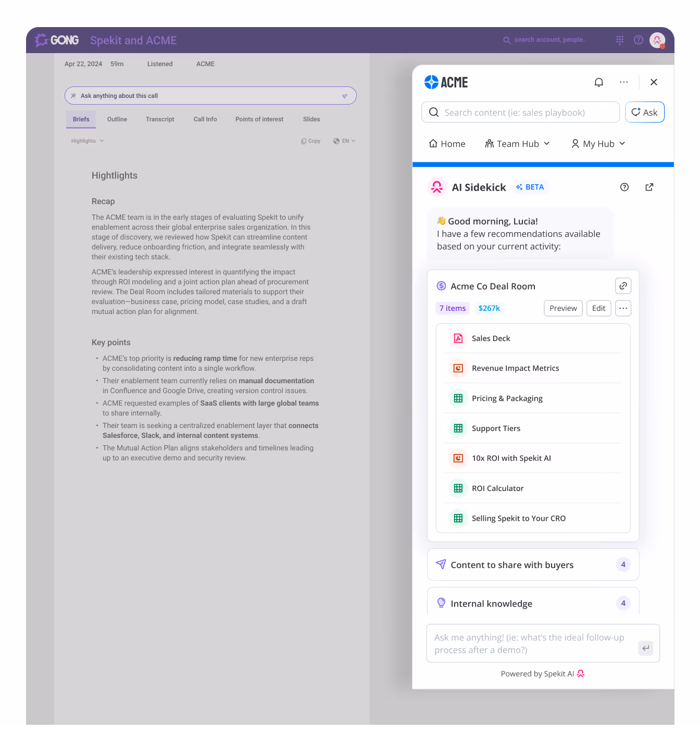The height and width of the screenshot is (742, 700).
Task: Switch to the Outline tab
Action: tap(117, 119)
